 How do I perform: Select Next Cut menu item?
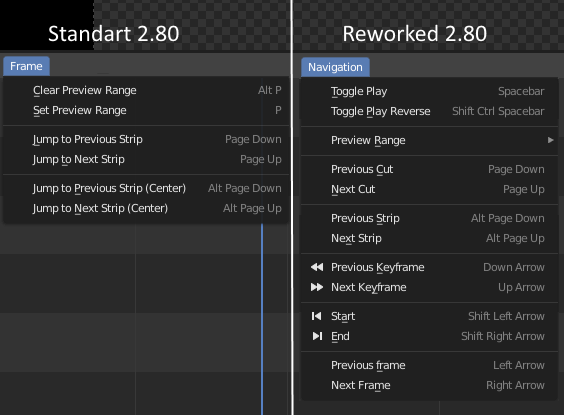(x=429, y=189)
